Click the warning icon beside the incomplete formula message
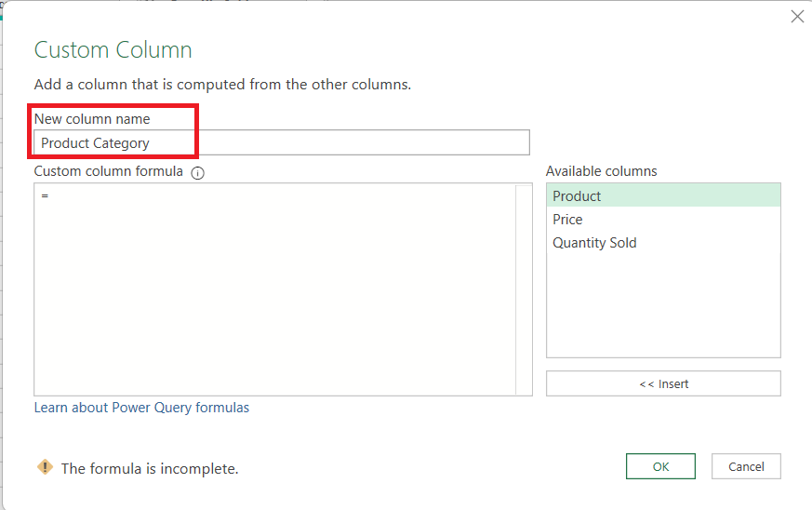Screen dimensions: 812x510 (45, 467)
